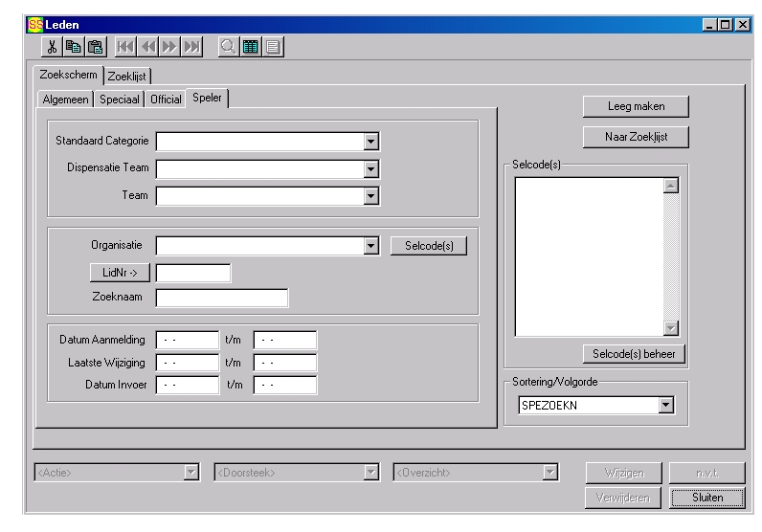Open the Standaard Categorie dropdown
Viewport: 762px width, 532px height.
(x=371, y=143)
